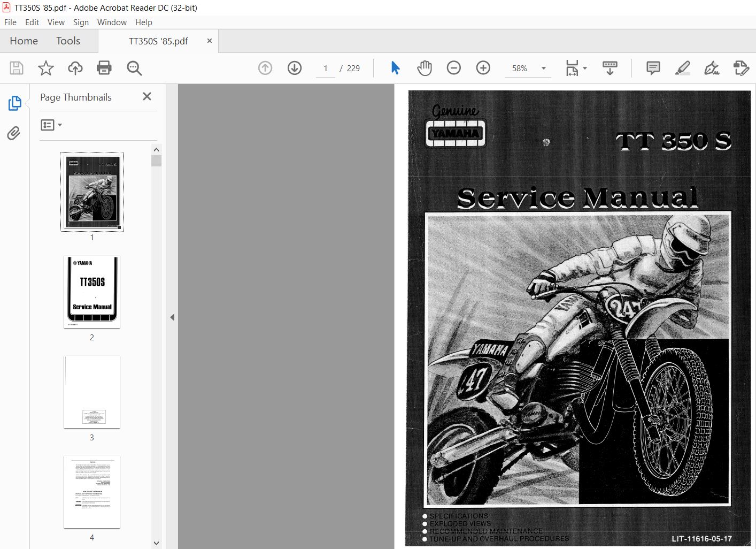756x549 pixels.
Task: Choose the Selection arrow tool
Action: point(395,68)
